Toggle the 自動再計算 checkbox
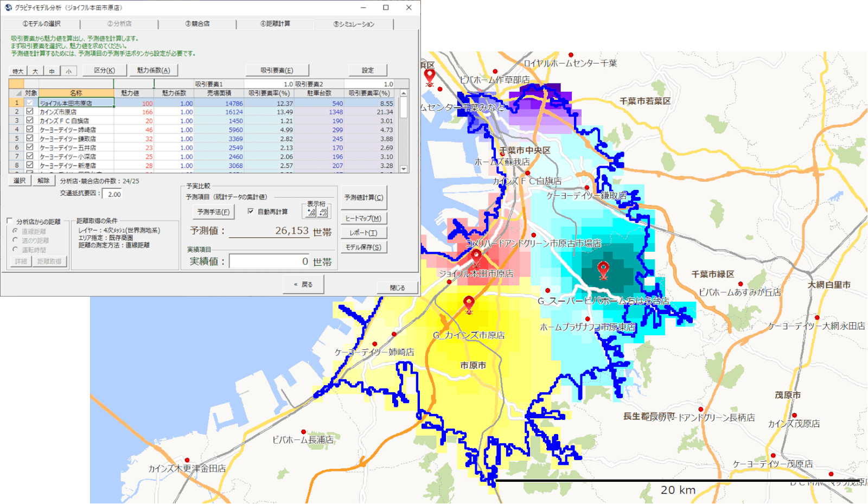The width and height of the screenshot is (868, 504). click(x=251, y=211)
